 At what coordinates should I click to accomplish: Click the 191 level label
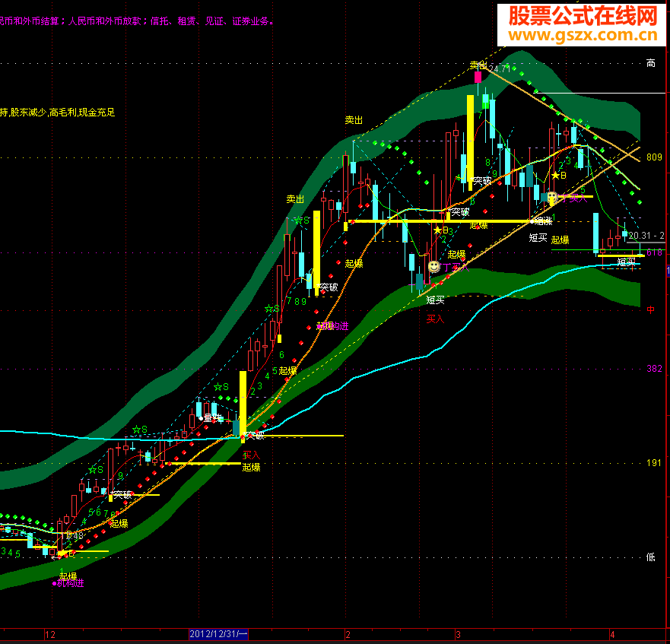654,463
